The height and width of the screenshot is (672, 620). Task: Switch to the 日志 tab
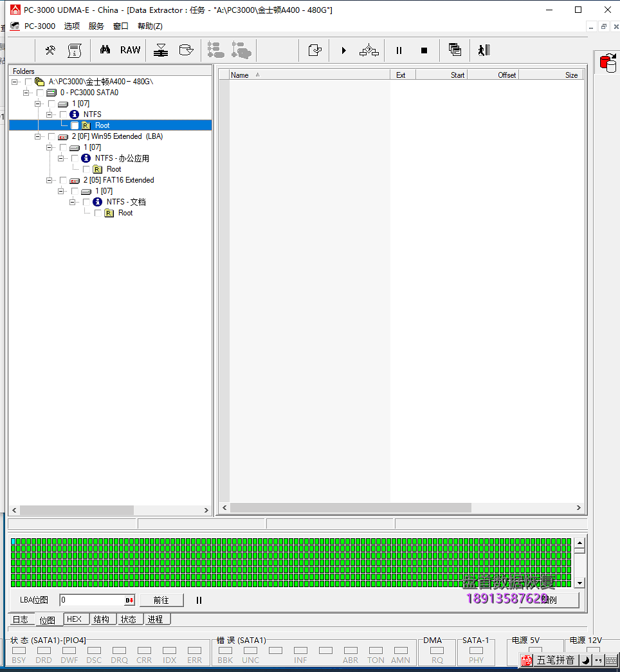(x=20, y=619)
